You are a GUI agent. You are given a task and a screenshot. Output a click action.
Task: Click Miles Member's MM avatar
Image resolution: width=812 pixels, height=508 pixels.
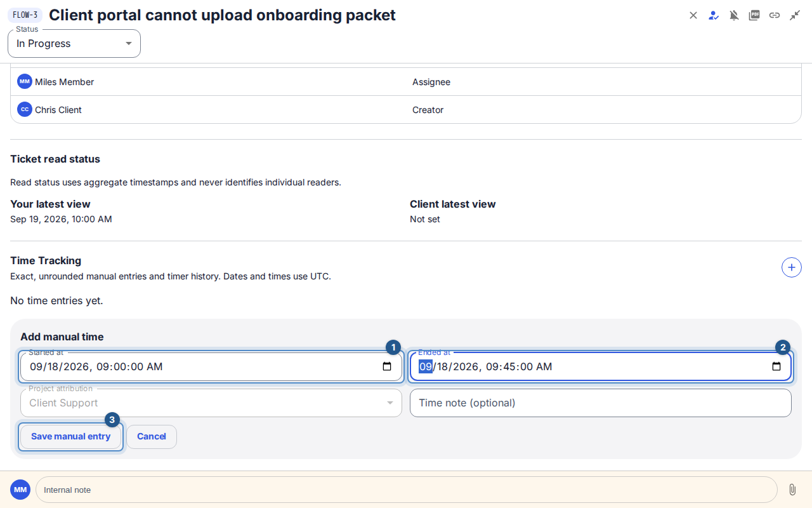tap(25, 81)
